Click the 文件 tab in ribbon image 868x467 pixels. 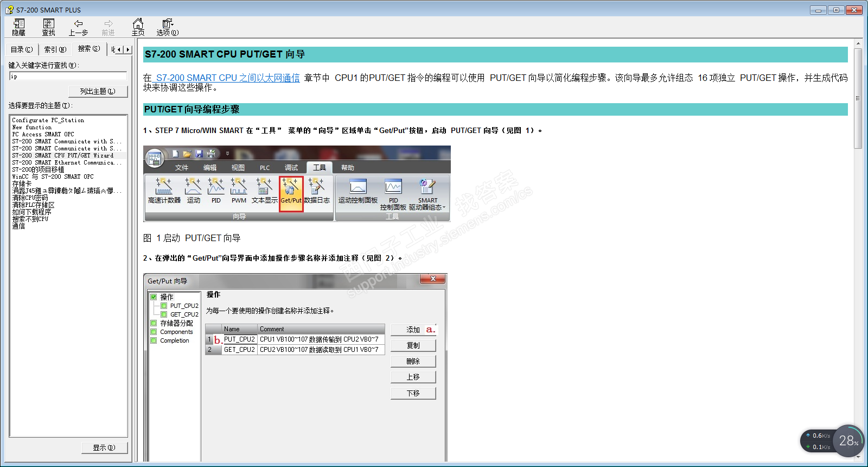point(182,168)
